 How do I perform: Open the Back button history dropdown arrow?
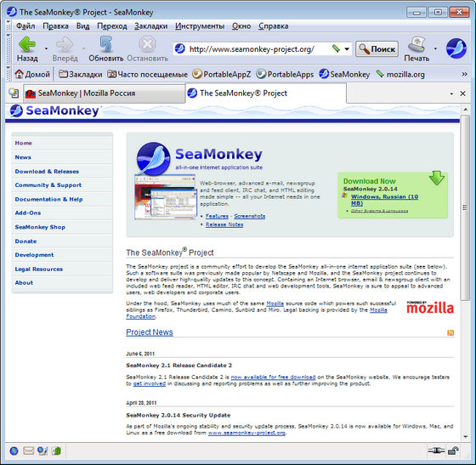click(46, 48)
